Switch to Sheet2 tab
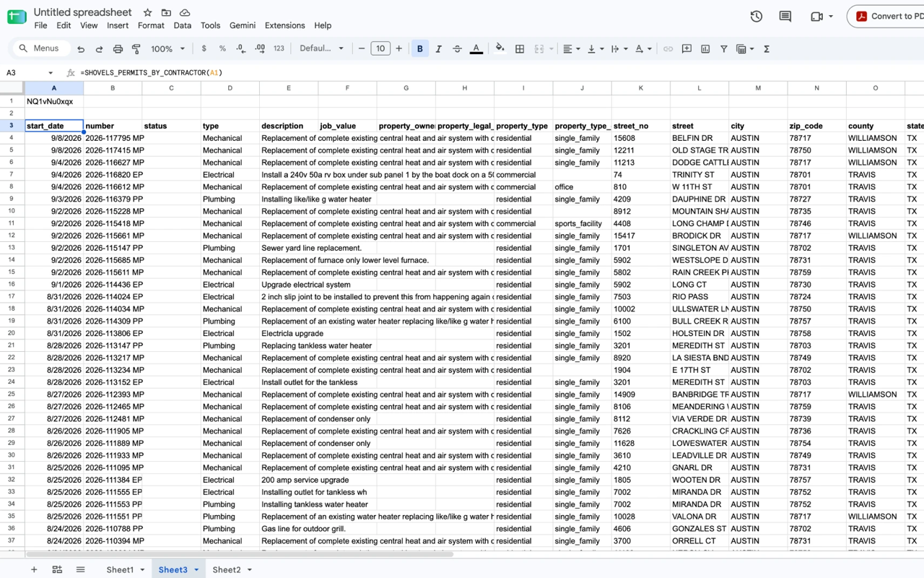The width and height of the screenshot is (924, 578). click(x=227, y=570)
